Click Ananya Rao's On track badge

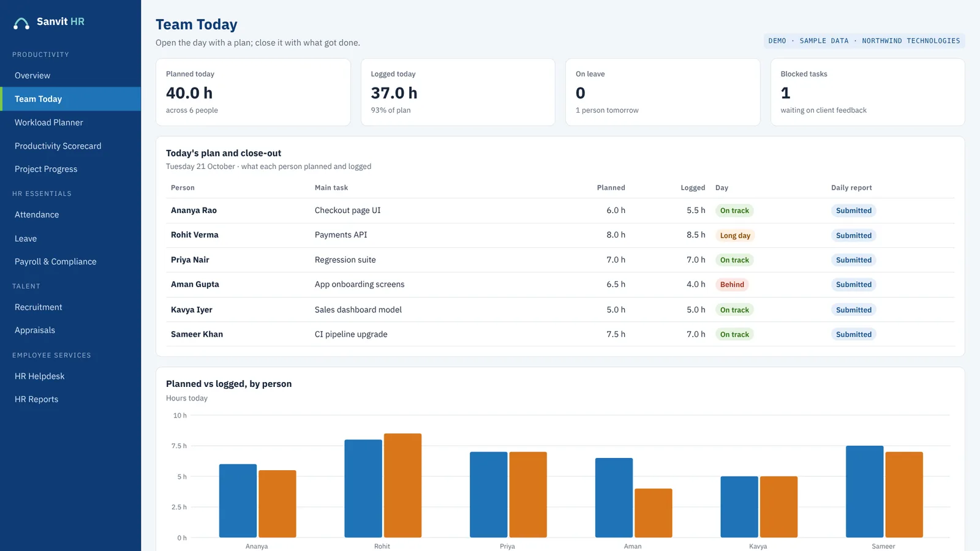734,211
